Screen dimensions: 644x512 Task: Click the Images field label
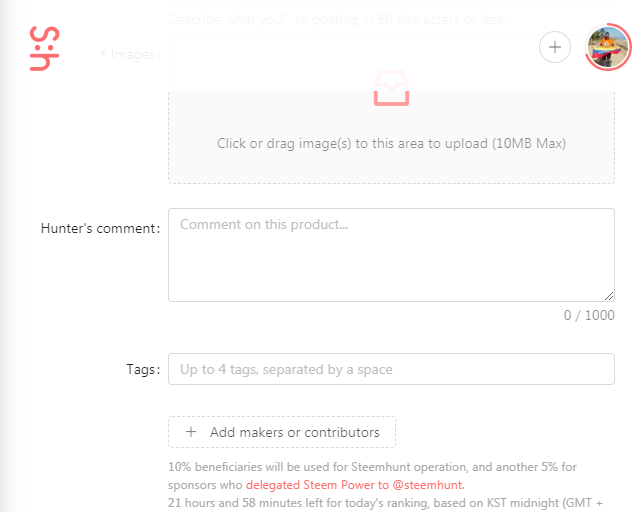tap(130, 54)
